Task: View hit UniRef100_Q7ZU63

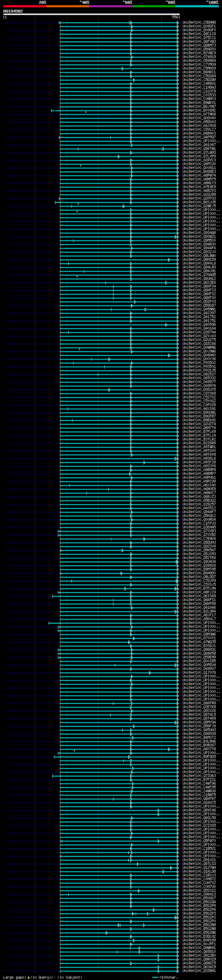Action: point(199,776)
